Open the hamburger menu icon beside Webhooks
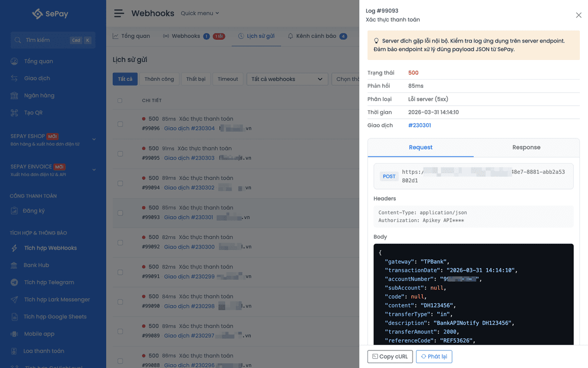Screen dimensions: 588x368 119,14
